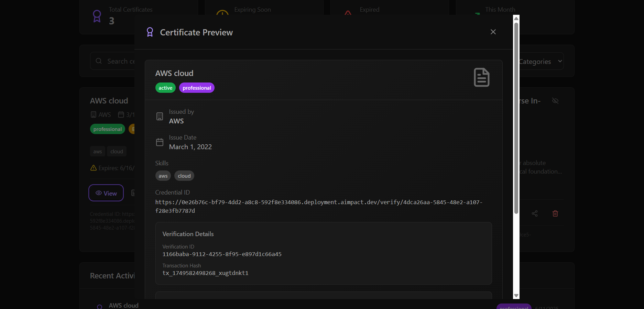The width and height of the screenshot is (644, 309).
Task: Click the calendar icon next to Issue Date
Action: (x=160, y=142)
